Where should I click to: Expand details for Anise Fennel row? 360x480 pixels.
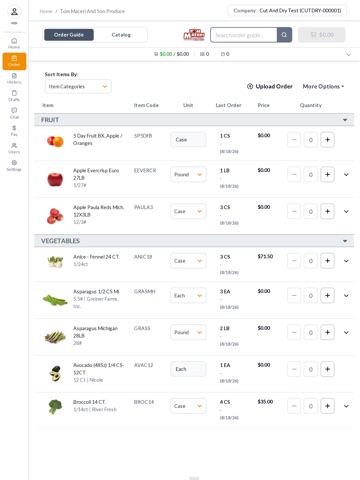346,261
